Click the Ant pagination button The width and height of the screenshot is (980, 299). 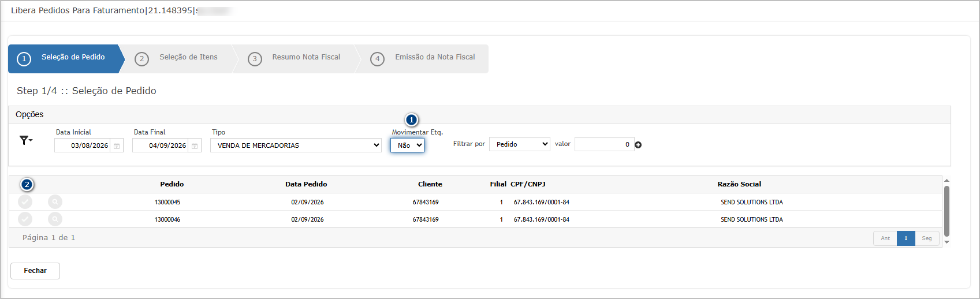pyautogui.click(x=885, y=238)
